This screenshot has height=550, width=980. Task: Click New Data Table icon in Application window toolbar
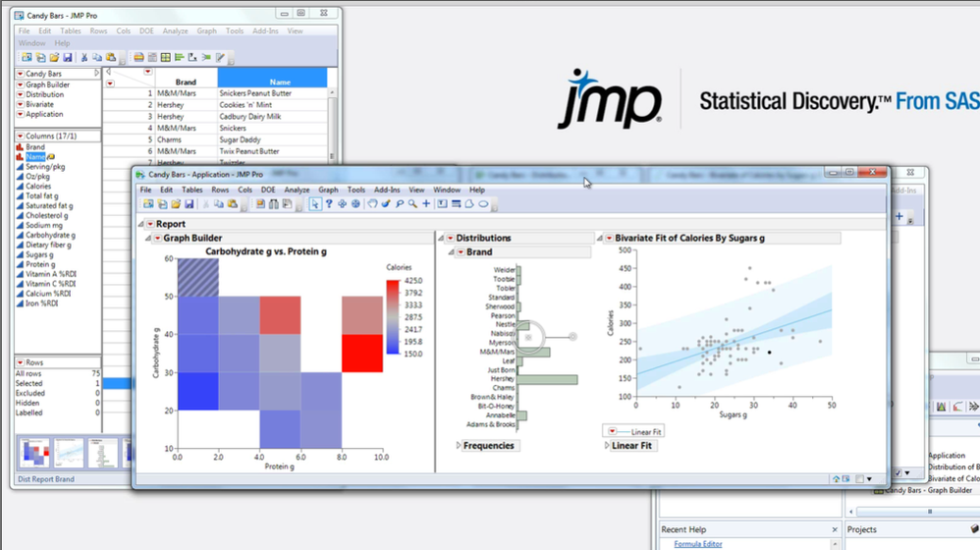click(148, 203)
